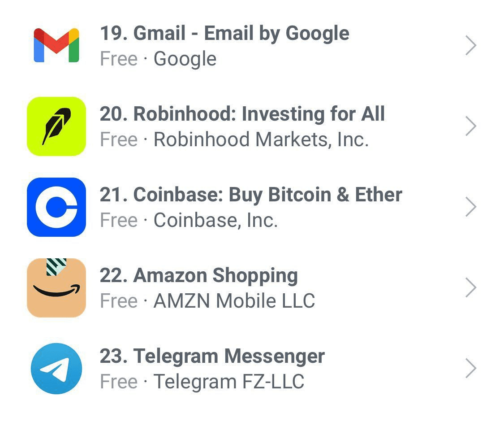
Task: Open '19. Gmail - Email by Google' title
Action: [x=225, y=34]
